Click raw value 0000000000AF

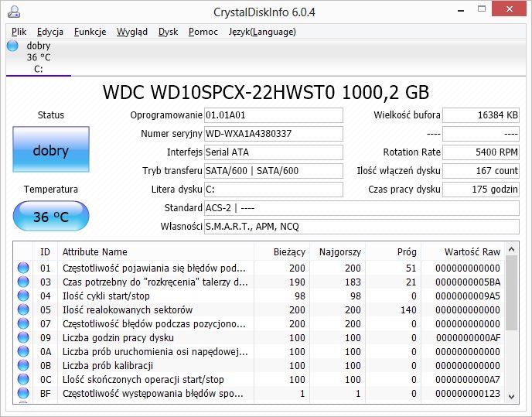pyautogui.click(x=468, y=337)
